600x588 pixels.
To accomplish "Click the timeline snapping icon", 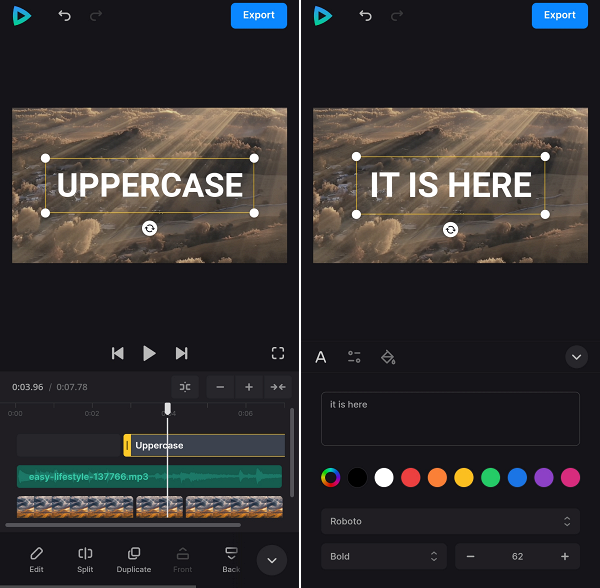I will (x=185, y=387).
